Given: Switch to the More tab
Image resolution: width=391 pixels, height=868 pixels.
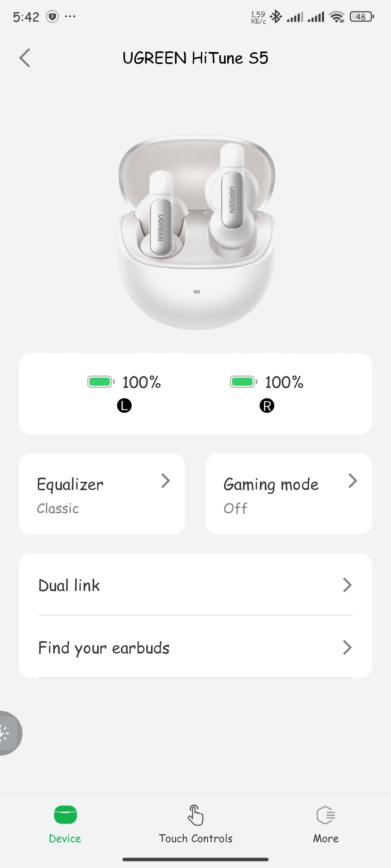Looking at the screenshot, I should click(326, 838).
